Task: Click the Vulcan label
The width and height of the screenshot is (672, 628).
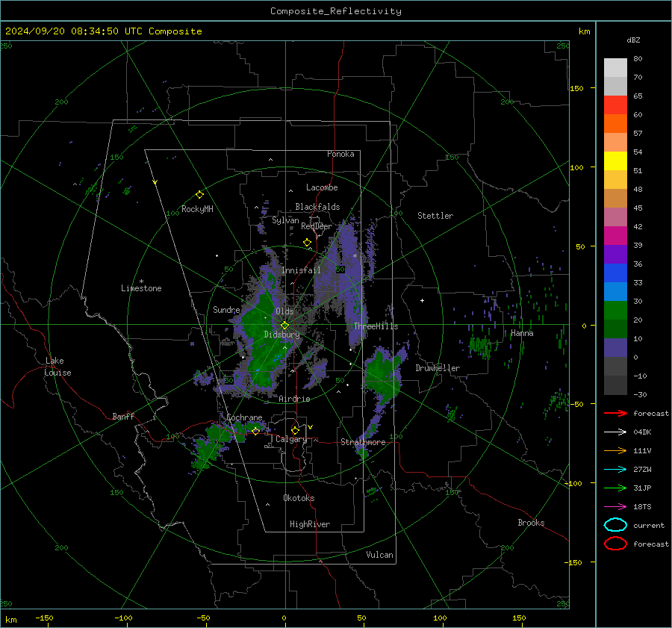Action: point(379,555)
